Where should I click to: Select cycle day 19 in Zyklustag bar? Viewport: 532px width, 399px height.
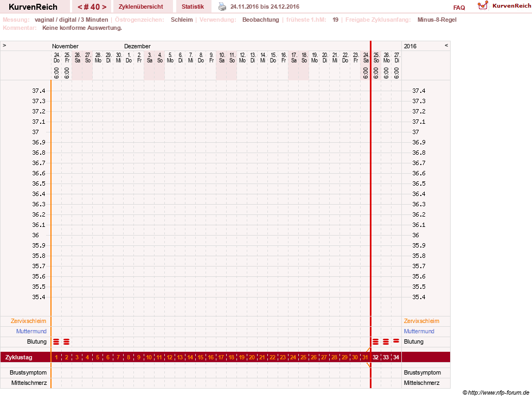(241, 357)
